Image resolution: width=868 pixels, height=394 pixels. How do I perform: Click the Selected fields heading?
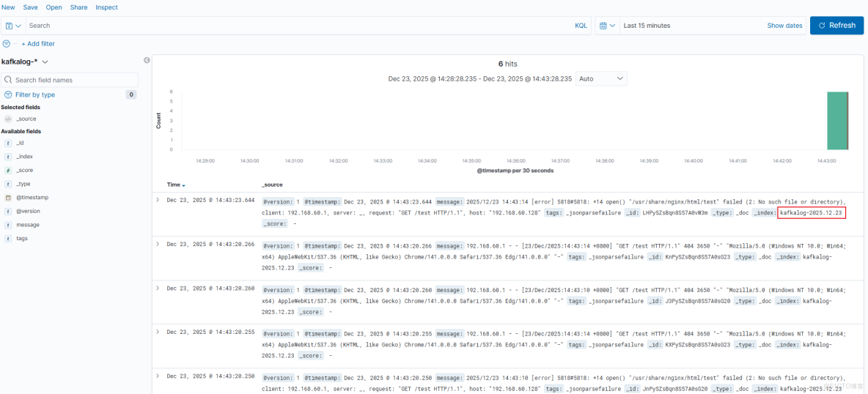tap(21, 108)
